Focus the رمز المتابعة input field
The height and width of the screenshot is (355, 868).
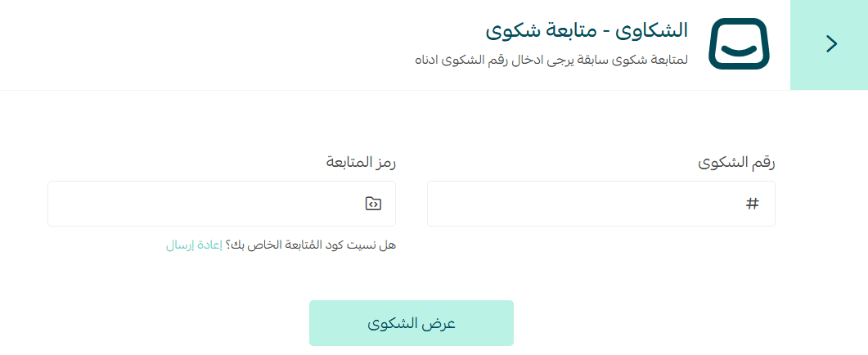[205, 204]
